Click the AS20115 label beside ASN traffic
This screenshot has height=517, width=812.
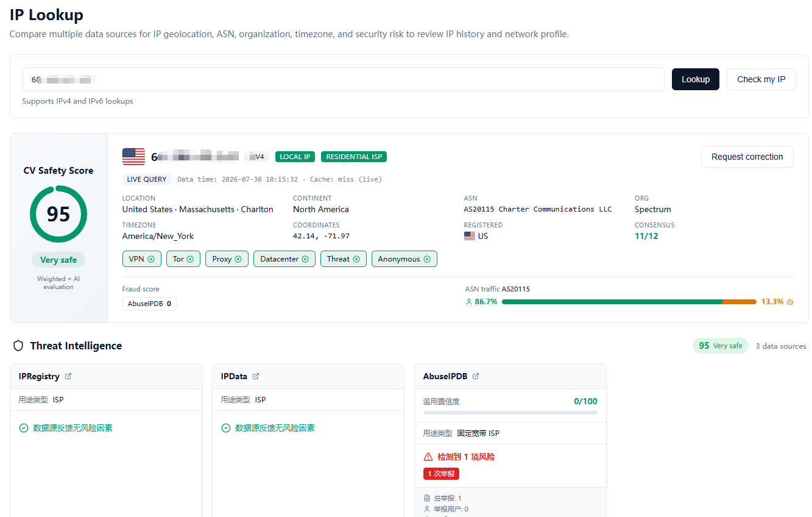516,289
